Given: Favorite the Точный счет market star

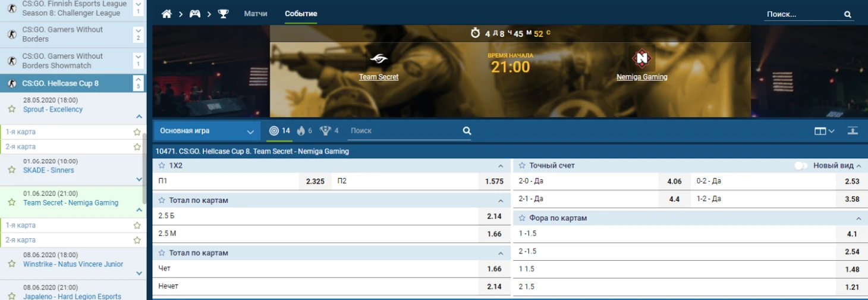Looking at the screenshot, I should click(x=522, y=165).
